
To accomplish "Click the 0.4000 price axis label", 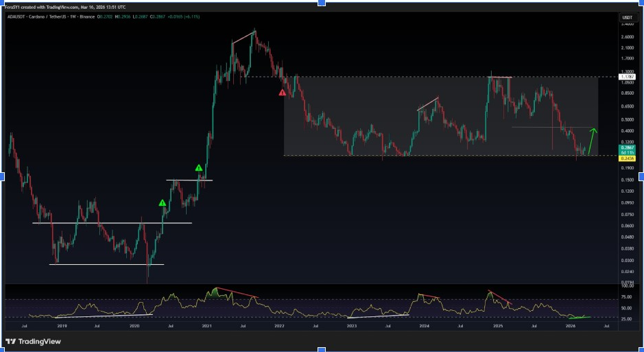I will 628,131.
